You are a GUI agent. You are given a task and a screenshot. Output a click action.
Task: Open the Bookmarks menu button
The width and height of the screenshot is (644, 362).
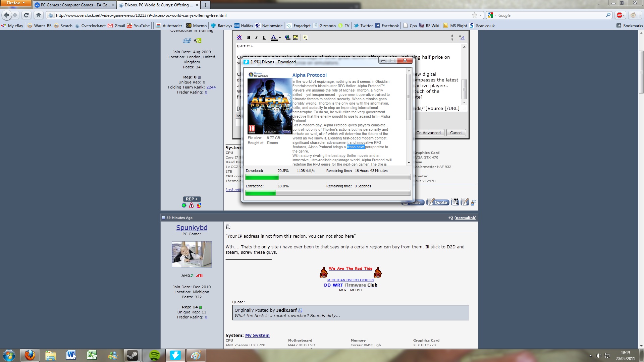click(x=630, y=26)
